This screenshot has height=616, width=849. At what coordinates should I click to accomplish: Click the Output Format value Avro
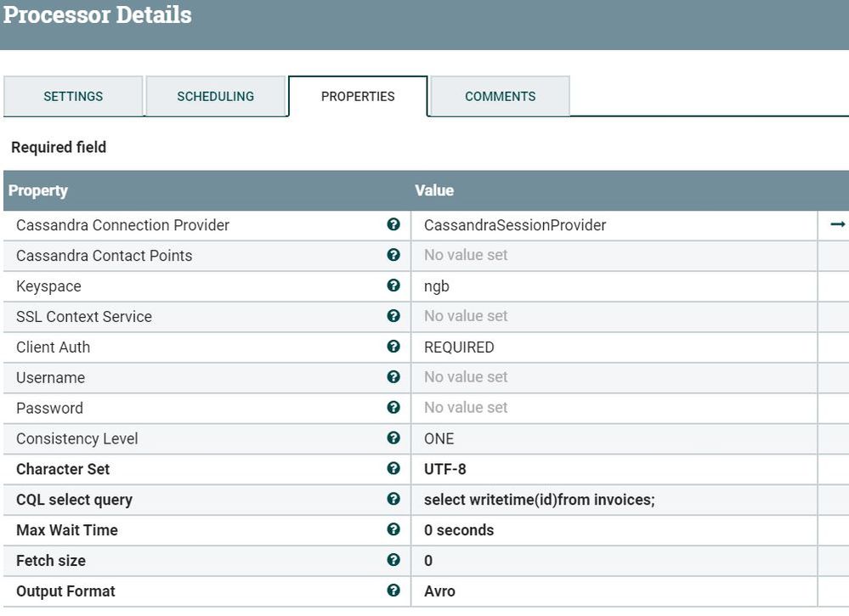pyautogui.click(x=439, y=591)
